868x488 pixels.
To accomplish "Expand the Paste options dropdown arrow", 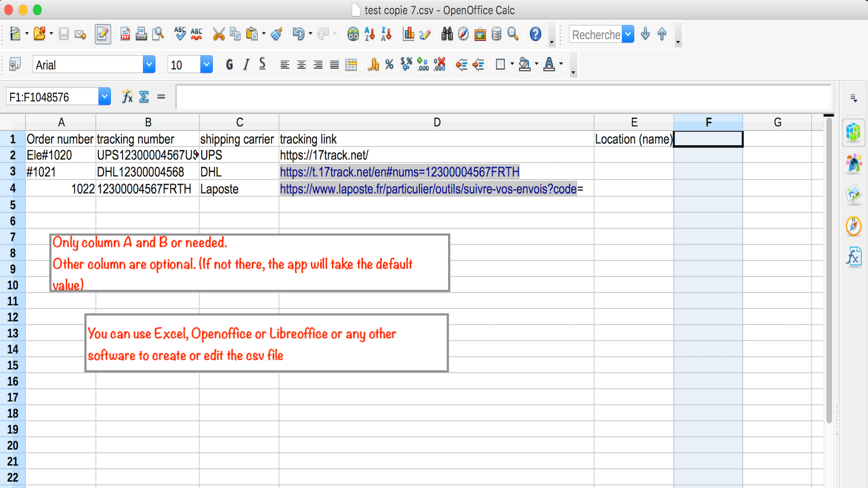I will click(263, 34).
